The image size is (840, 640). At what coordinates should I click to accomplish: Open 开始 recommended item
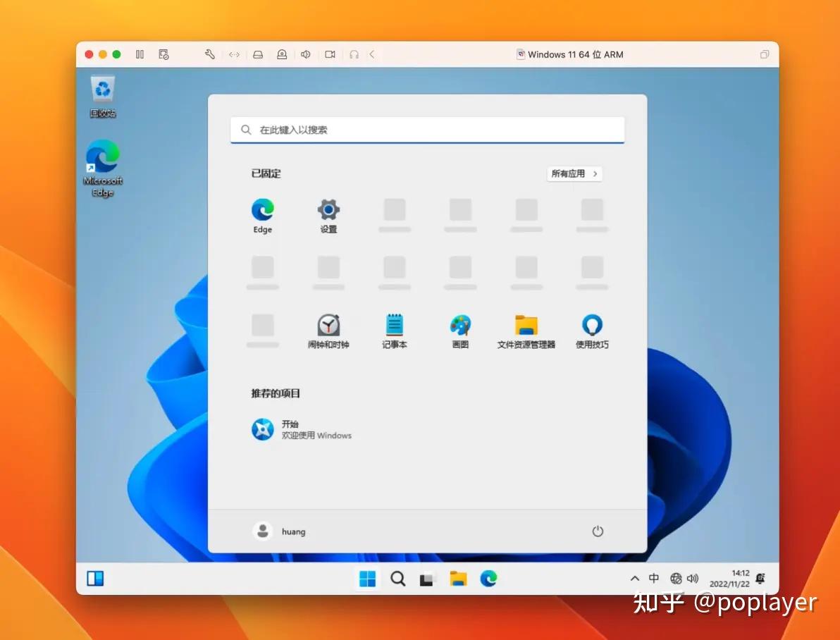pos(302,429)
